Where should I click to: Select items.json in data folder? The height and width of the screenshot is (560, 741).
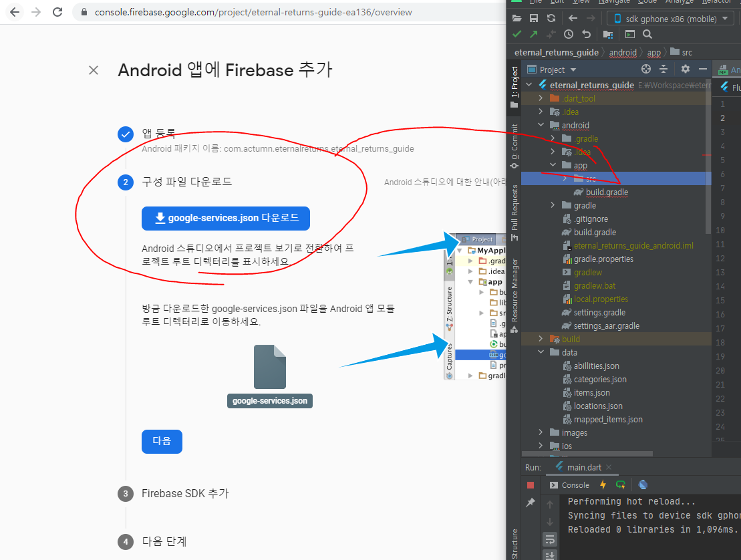click(x=592, y=393)
